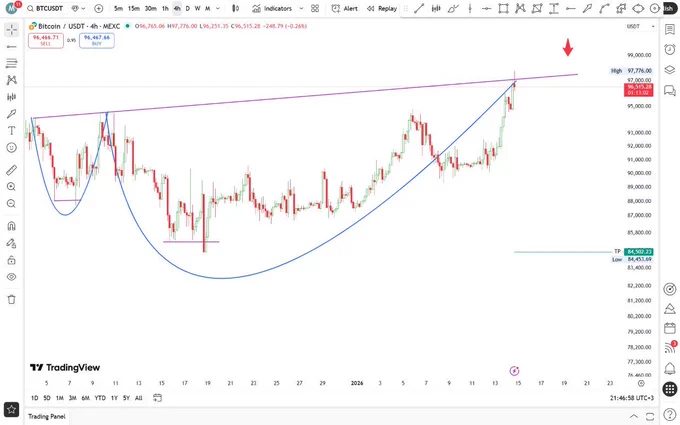Click the 96,467.66 BUY button

click(97, 40)
